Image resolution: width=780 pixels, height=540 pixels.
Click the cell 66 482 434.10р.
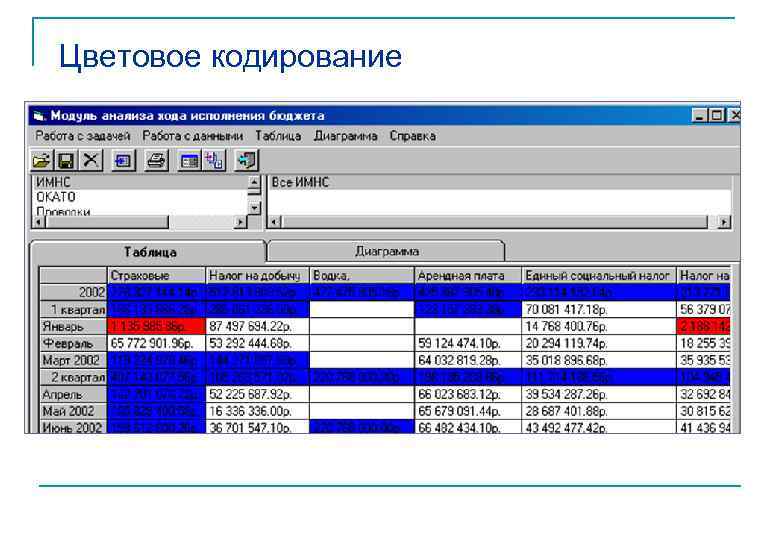coord(468,427)
